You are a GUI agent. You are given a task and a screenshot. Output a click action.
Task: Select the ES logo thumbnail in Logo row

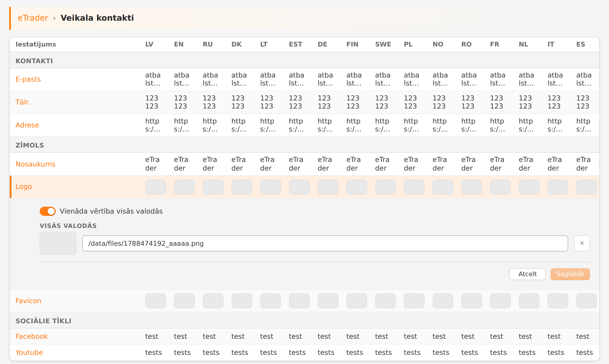tap(587, 187)
